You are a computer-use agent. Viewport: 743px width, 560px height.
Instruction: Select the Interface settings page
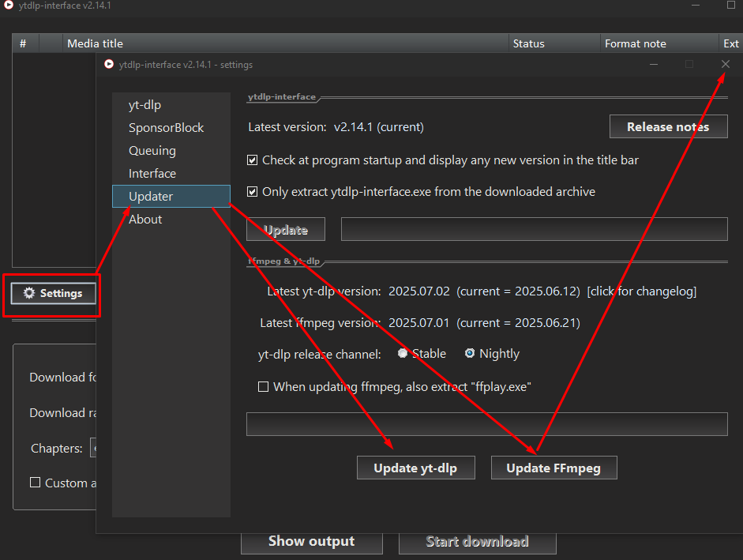[x=171, y=174]
